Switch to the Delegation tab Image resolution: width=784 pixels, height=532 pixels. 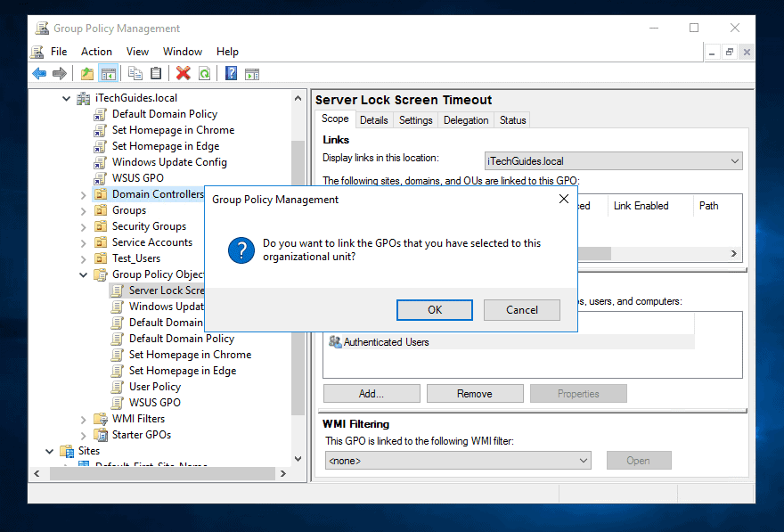(x=464, y=119)
